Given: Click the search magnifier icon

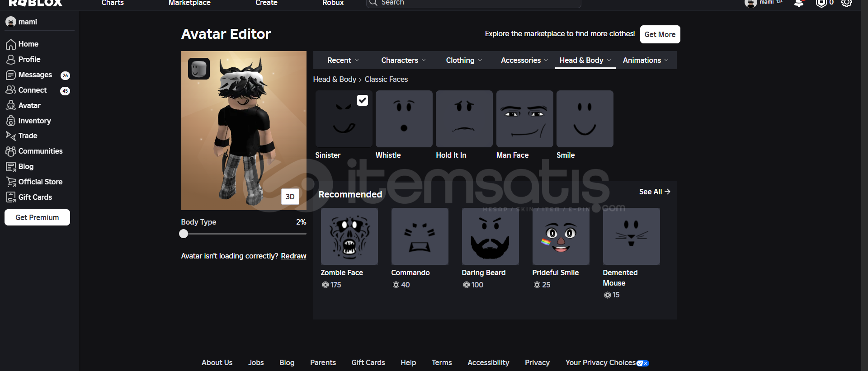Looking at the screenshot, I should [x=373, y=3].
